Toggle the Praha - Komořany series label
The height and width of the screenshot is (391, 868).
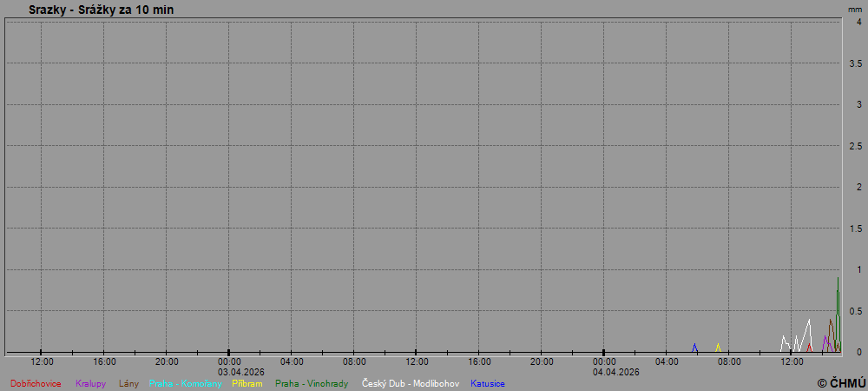point(186,383)
